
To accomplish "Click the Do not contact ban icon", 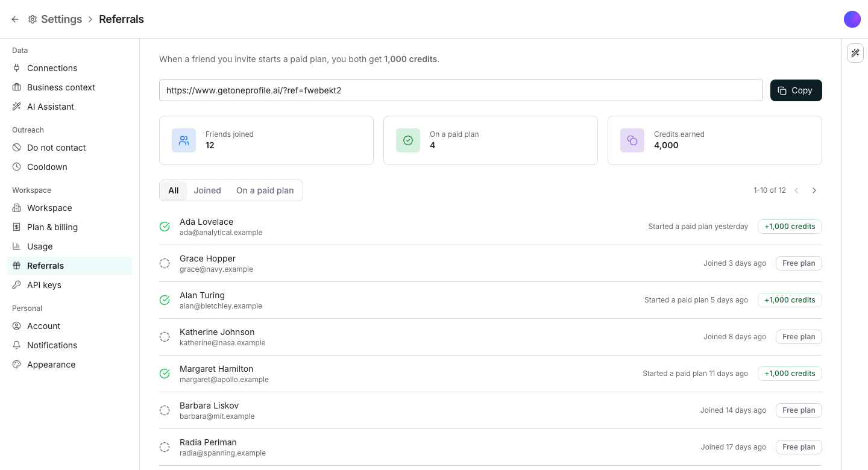I will [17, 148].
